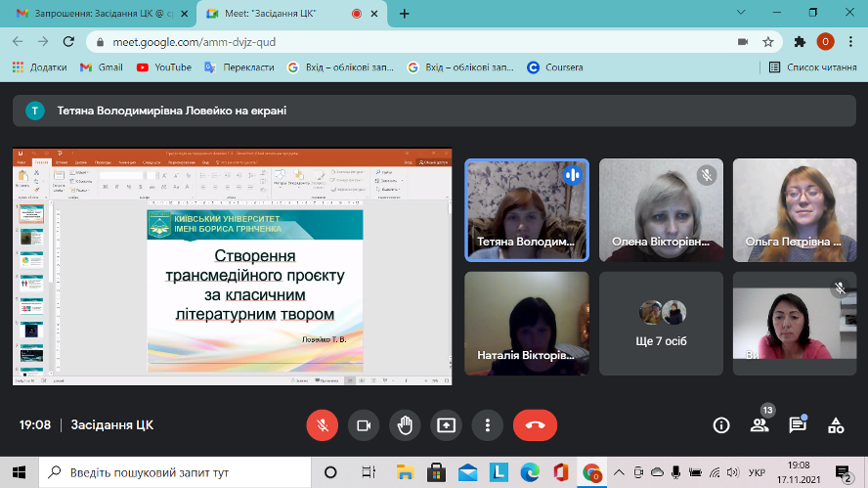This screenshot has width=868, height=488.
Task: Open the Gmail bookmark
Action: [x=102, y=67]
